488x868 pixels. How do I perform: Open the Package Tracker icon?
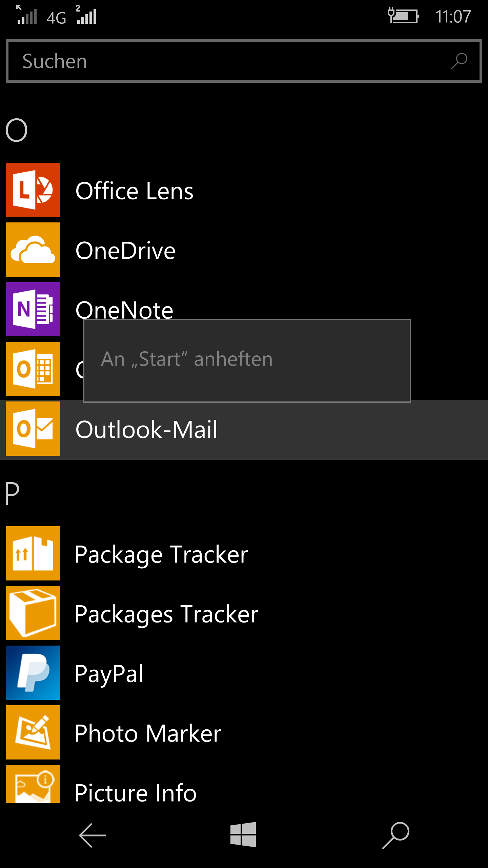click(33, 553)
